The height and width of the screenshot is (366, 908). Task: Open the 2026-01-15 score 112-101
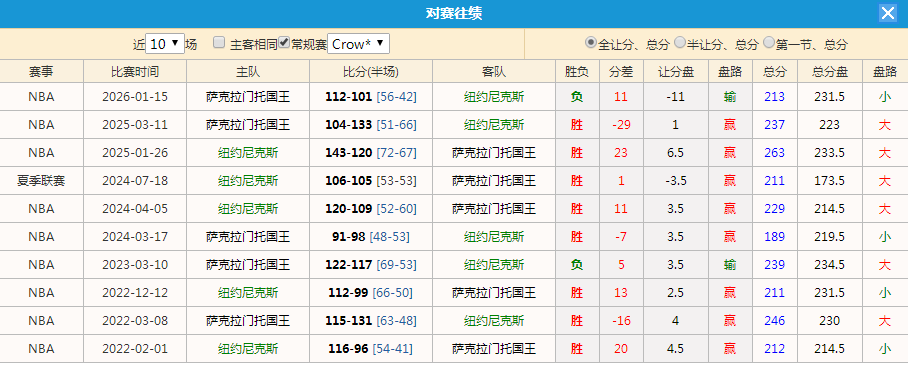click(349, 97)
